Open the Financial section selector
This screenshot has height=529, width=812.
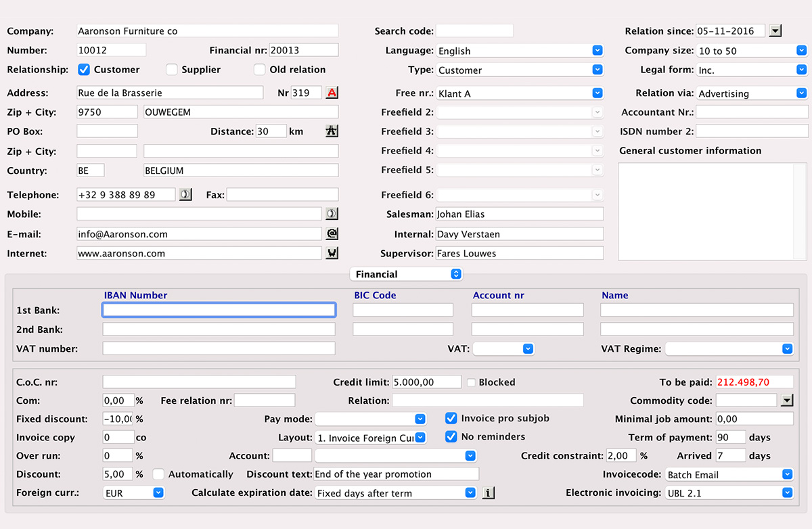(x=406, y=274)
